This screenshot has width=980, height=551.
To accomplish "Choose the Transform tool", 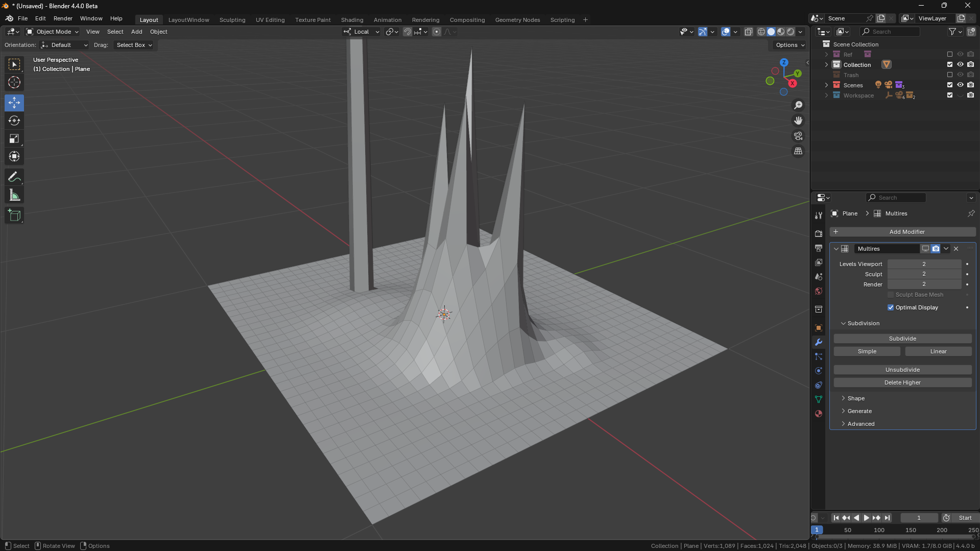I will click(x=14, y=156).
